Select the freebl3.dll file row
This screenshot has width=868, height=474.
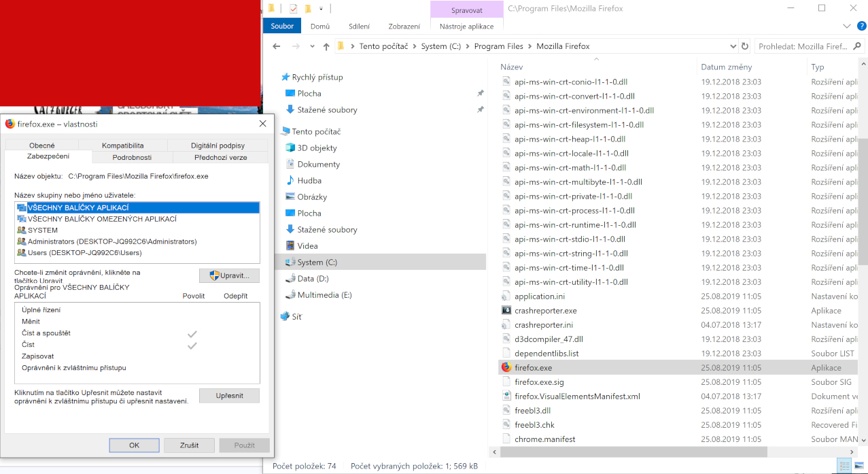pyautogui.click(x=677, y=410)
